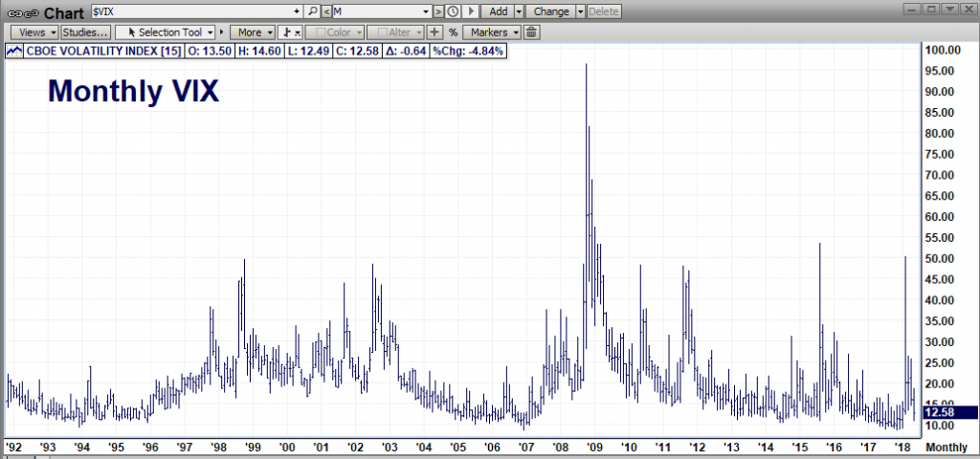The image size is (980, 459).
Task: Open the disabled Color dropdown
Action: point(334,32)
